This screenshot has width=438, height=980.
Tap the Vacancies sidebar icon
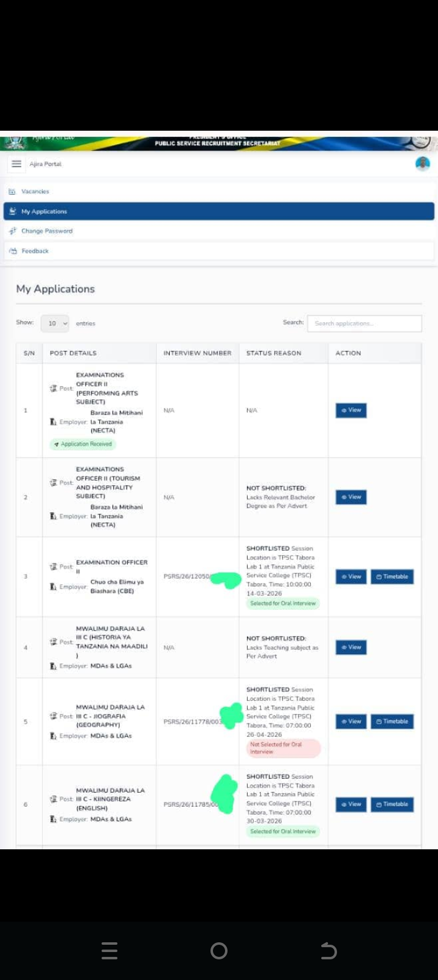[x=12, y=192]
